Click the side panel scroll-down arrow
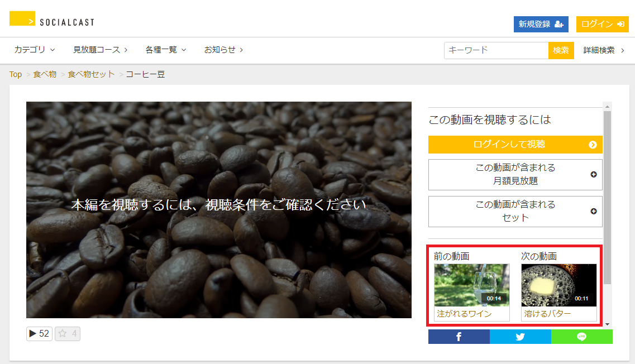635x364 pixels. (607, 324)
